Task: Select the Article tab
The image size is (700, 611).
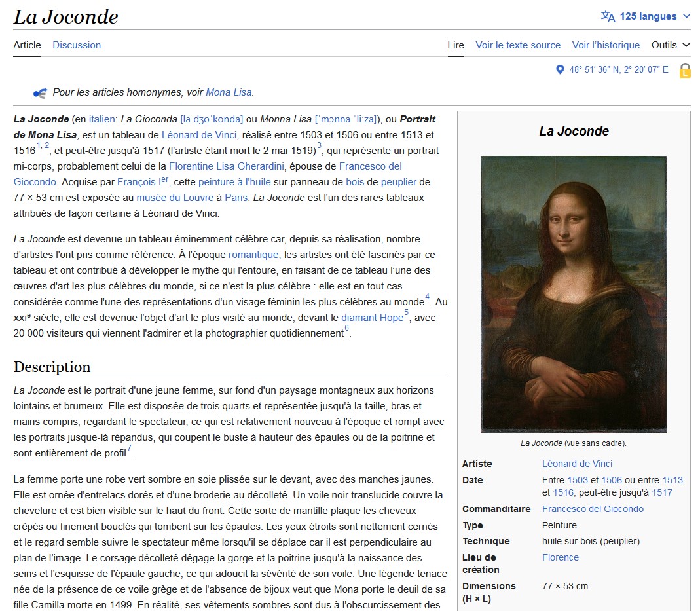Action: 27,45
